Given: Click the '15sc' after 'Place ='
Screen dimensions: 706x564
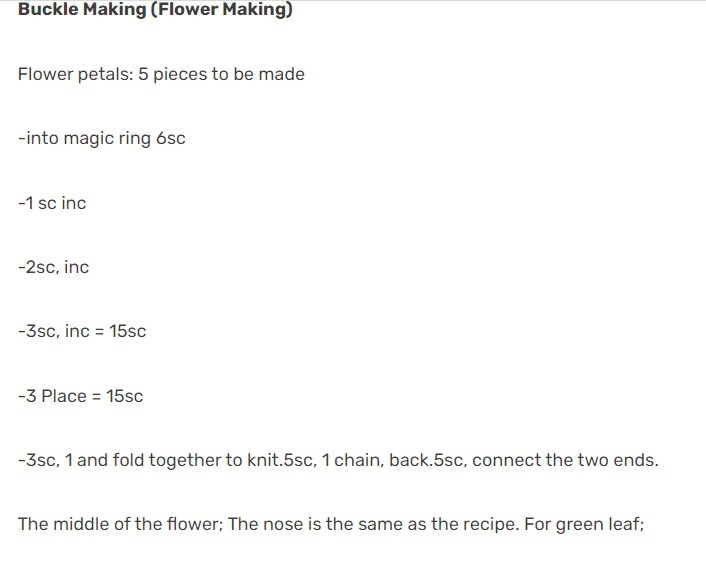Looking at the screenshot, I should pyautogui.click(x=125, y=396).
